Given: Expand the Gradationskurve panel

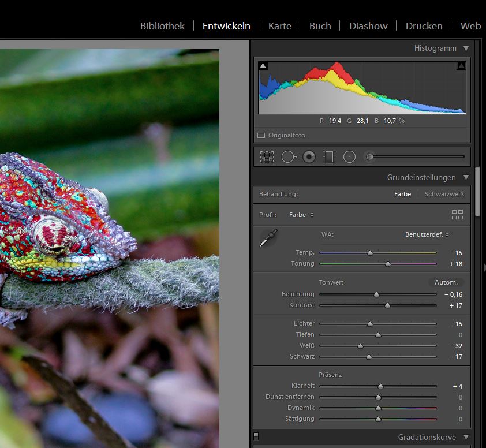Looking at the screenshot, I should point(466,437).
